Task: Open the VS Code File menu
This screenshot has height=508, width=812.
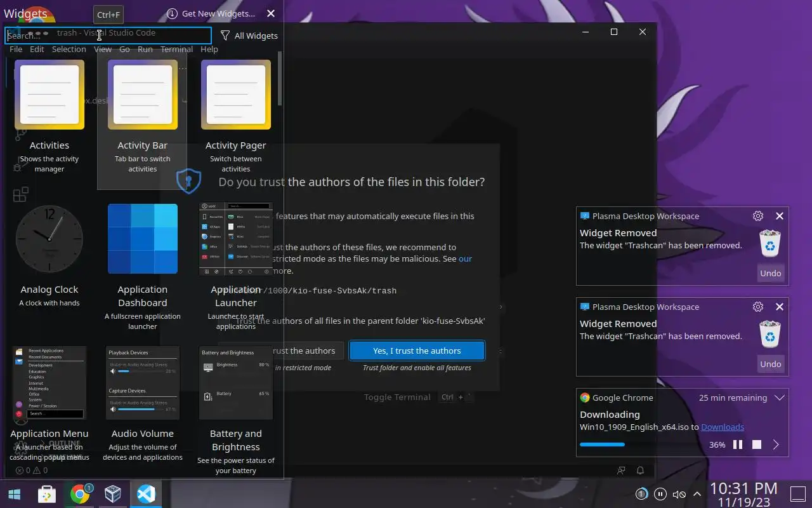Action: pyautogui.click(x=16, y=49)
